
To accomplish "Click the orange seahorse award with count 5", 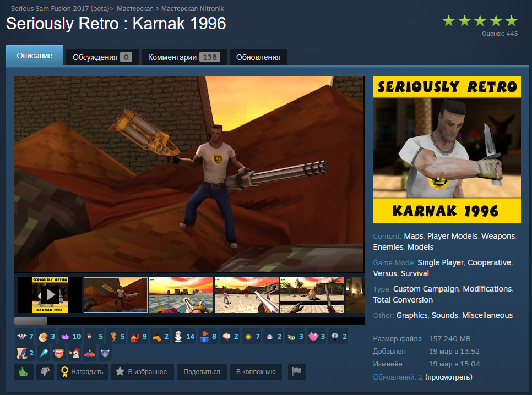I will [x=116, y=337].
